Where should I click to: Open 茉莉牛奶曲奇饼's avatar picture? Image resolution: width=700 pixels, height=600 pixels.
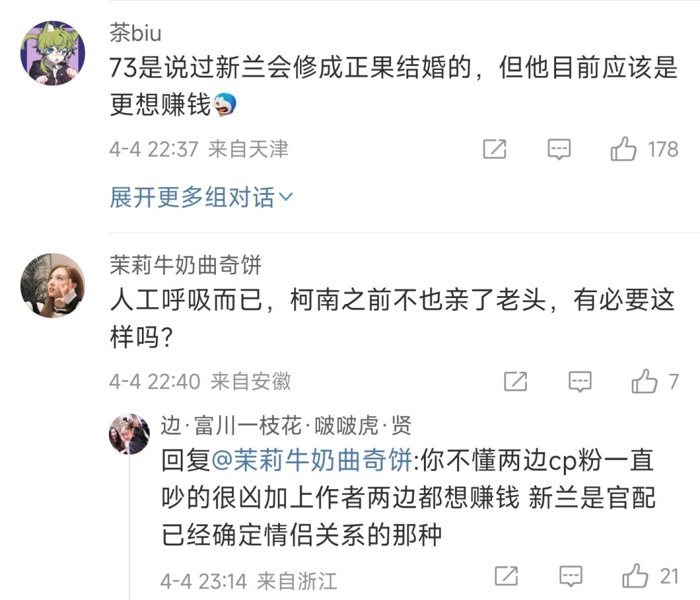click(53, 285)
